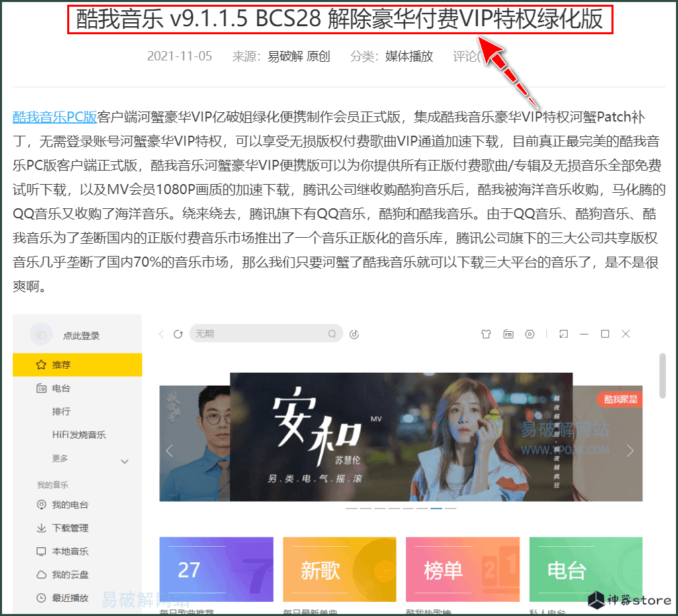Viewport: 678px width, 616px height.
Task: Click the monitor icon beside 本地音乐
Action: [41, 552]
